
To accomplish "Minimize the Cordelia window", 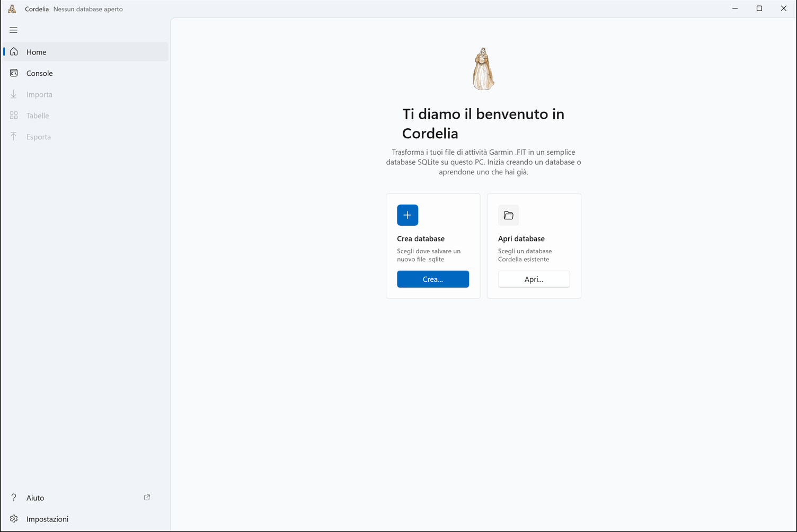I will coord(735,8).
